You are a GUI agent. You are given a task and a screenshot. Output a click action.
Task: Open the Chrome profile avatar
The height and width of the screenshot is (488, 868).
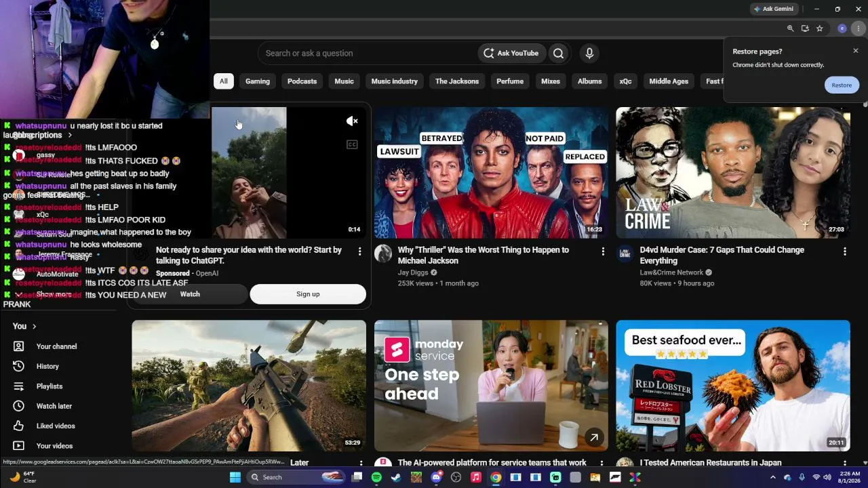[842, 28]
